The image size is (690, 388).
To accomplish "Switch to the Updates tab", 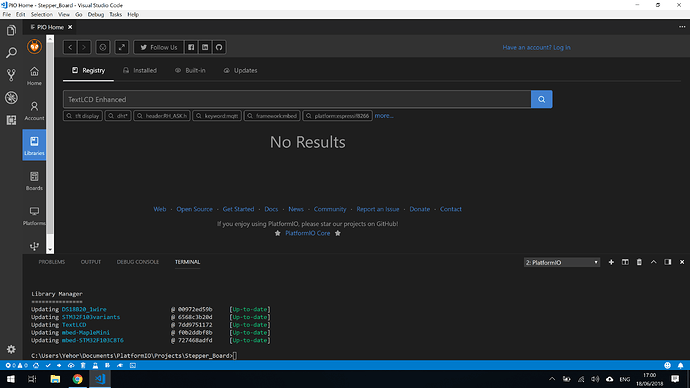I will pos(240,70).
